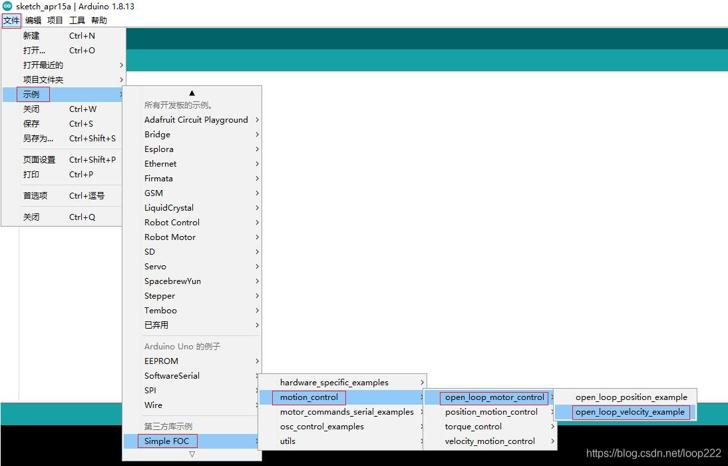Open the 帮助 menu
Viewport: 728px width, 466px height.
pos(99,20)
